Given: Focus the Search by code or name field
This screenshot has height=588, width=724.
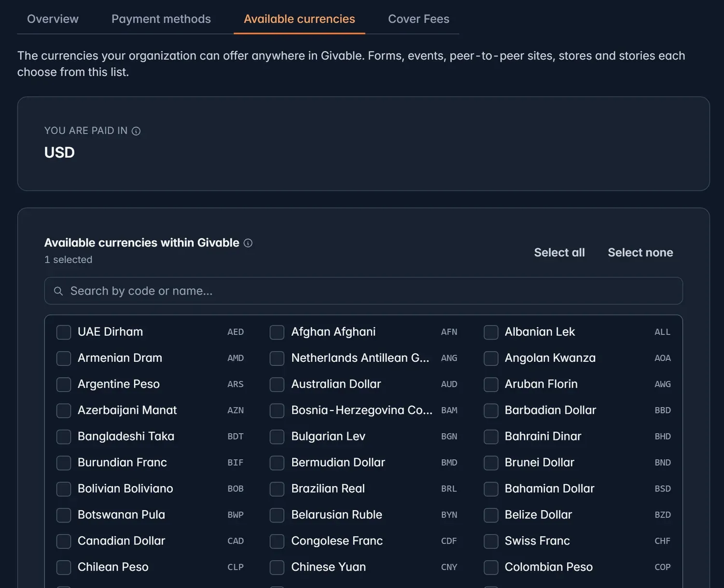Looking at the screenshot, I should pos(363,291).
